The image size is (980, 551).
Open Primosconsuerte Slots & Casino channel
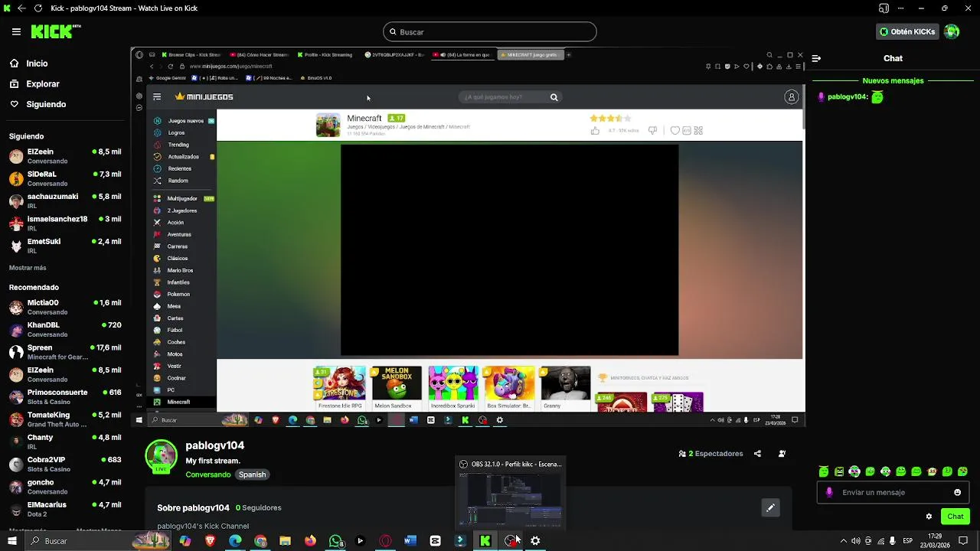[65, 396]
